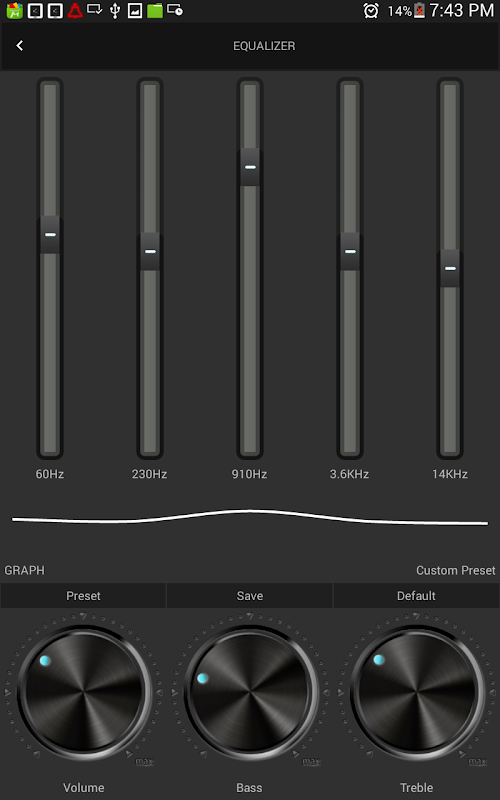Reset equalizer with Default button
This screenshot has height=800, width=500.
416,596
